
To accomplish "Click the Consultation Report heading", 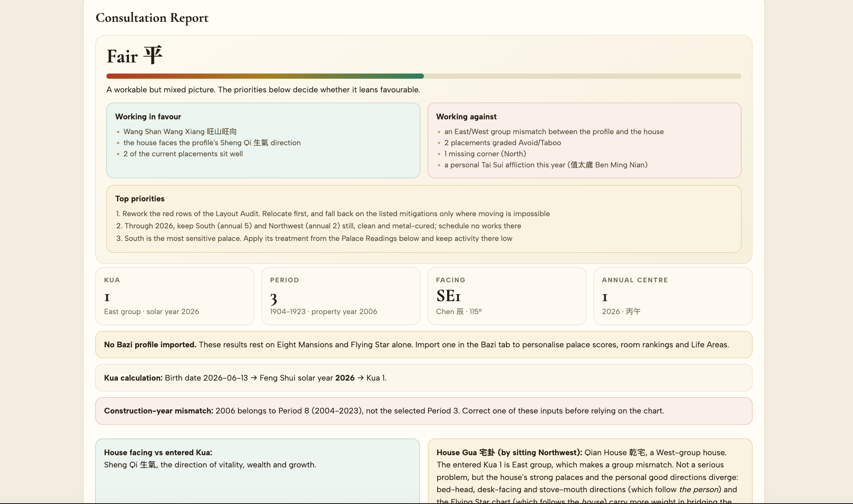I will (152, 18).
